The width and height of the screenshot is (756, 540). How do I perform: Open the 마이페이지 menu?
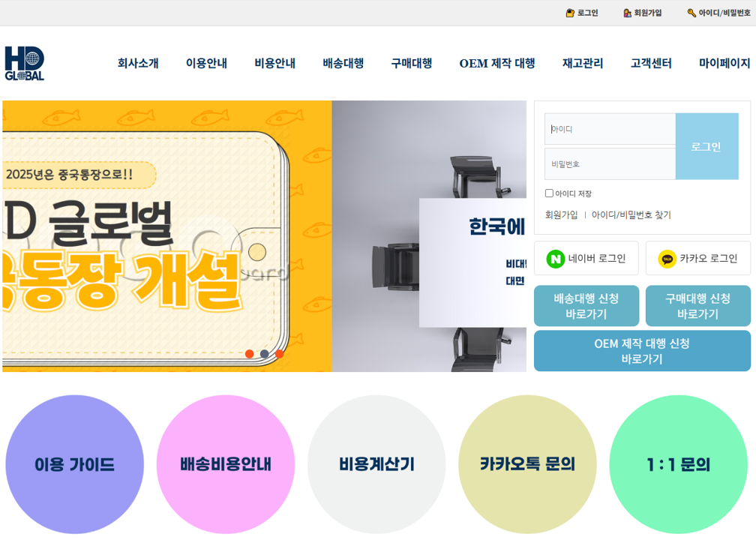pyautogui.click(x=724, y=63)
